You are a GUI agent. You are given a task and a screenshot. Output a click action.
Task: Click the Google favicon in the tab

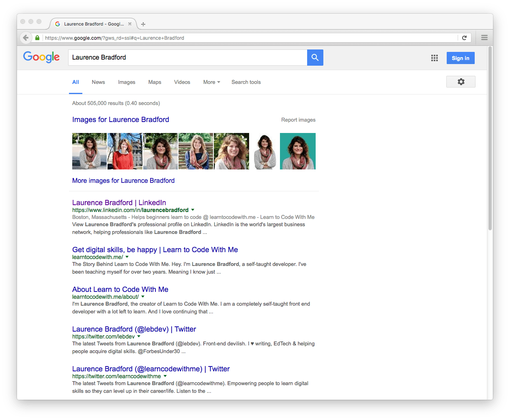click(58, 24)
